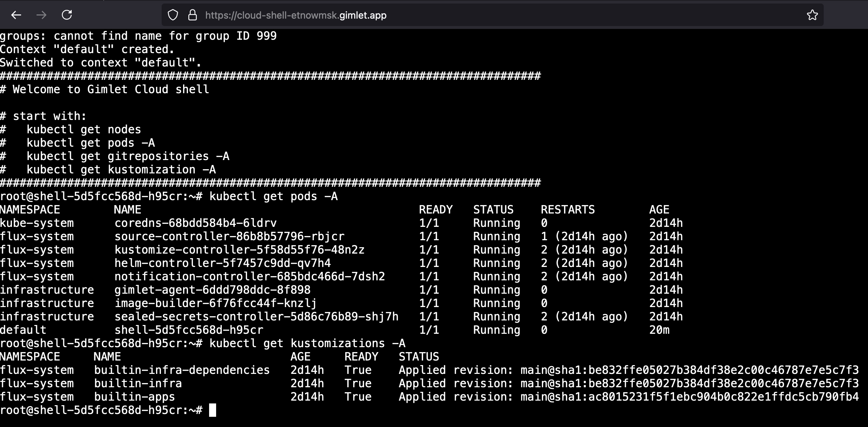Click restarts '1 (2d14h ago)' for source-controller
The image size is (868, 427).
[x=584, y=236]
